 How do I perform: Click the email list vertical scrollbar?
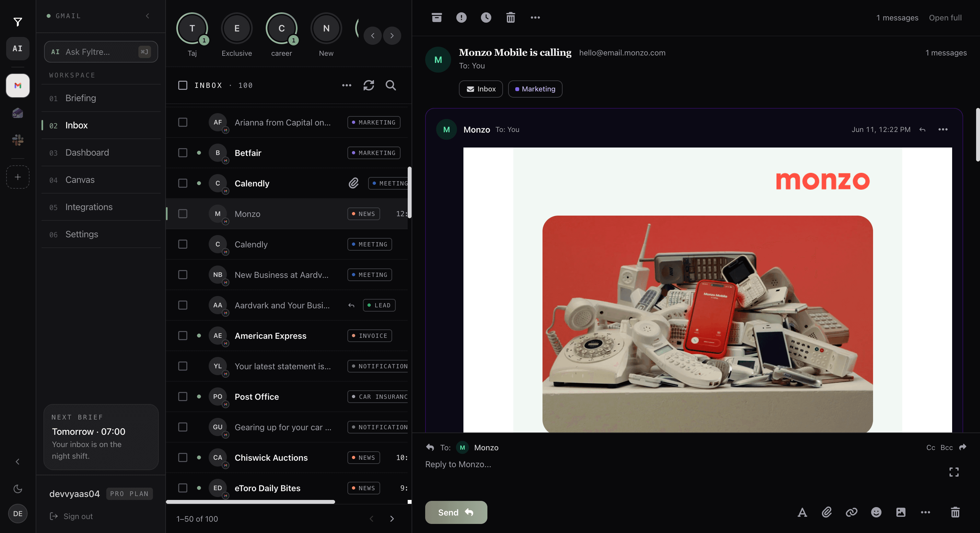[x=409, y=192]
